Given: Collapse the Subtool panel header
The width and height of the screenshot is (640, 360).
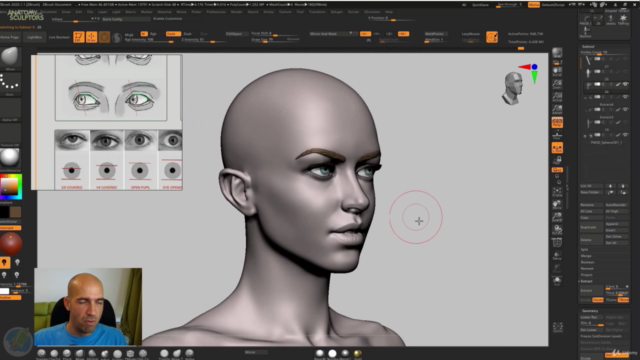Looking at the screenshot, I should [x=588, y=47].
